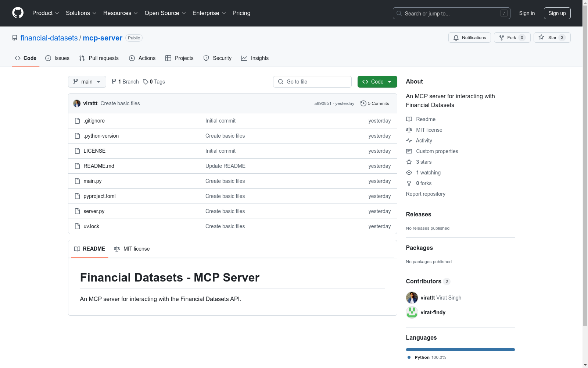View the 5 Commits history
The height and width of the screenshot is (368, 588).
point(375,103)
